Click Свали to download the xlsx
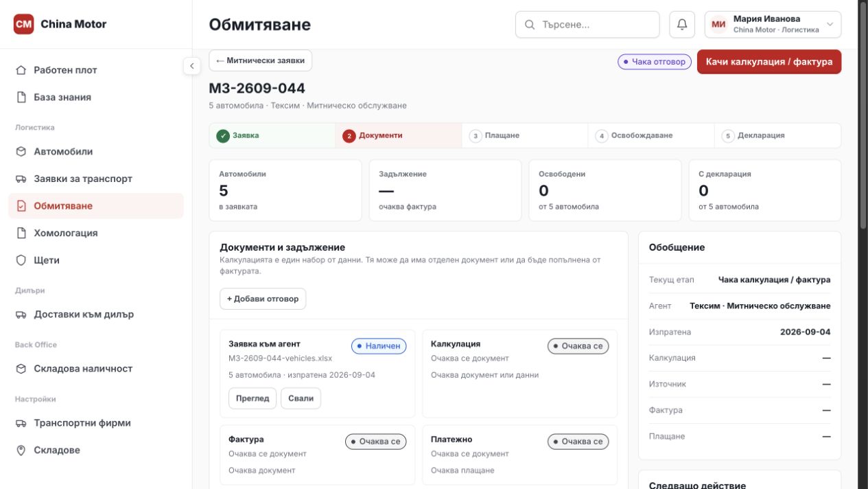Image resolution: width=868 pixels, height=489 pixels. click(301, 398)
